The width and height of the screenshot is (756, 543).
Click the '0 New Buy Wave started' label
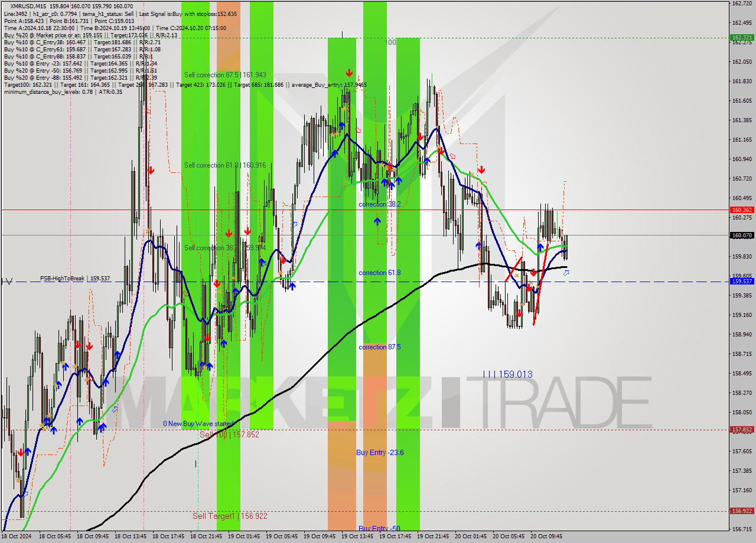198,424
